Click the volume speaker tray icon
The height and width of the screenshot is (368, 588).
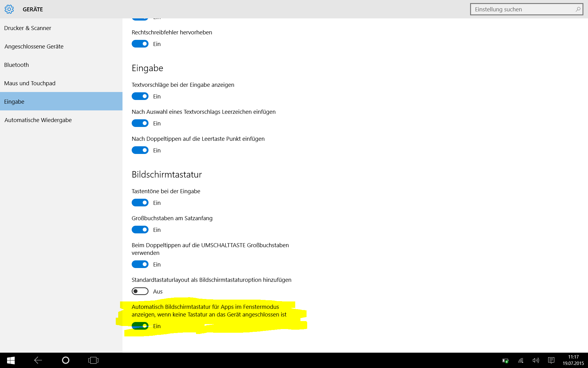(x=536, y=360)
